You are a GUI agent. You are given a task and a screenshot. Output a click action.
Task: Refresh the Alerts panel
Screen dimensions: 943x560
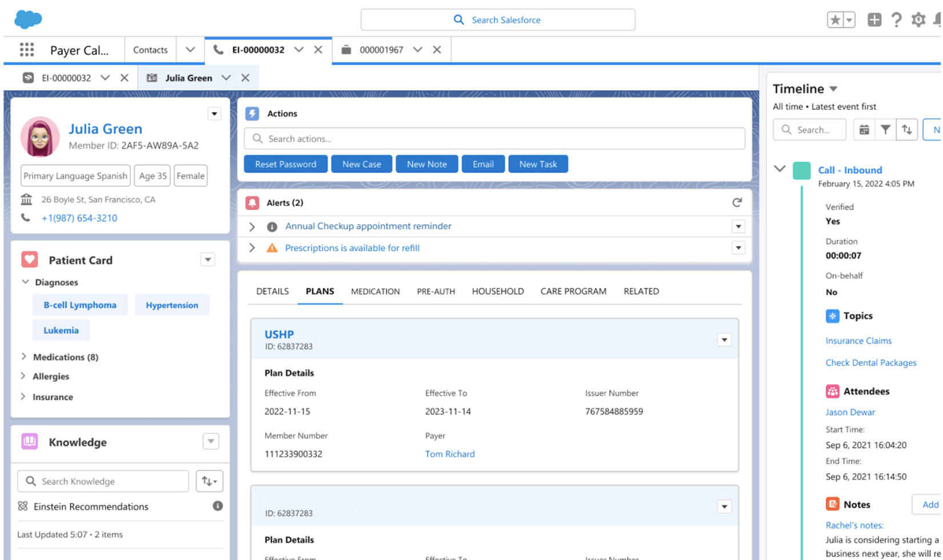pyautogui.click(x=737, y=202)
